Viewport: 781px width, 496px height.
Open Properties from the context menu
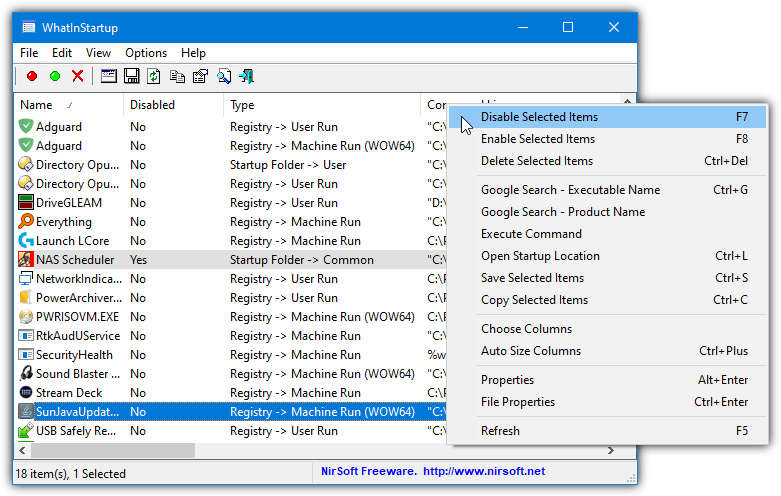608,379
